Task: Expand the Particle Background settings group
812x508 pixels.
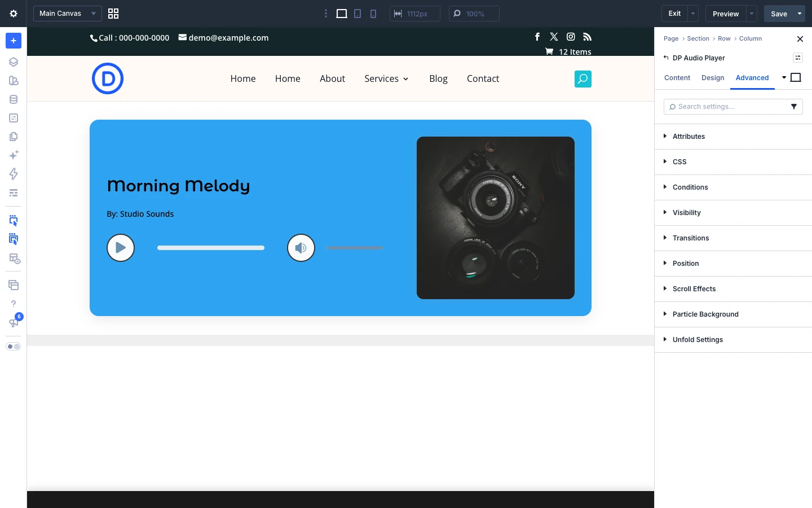Action: coord(733,314)
